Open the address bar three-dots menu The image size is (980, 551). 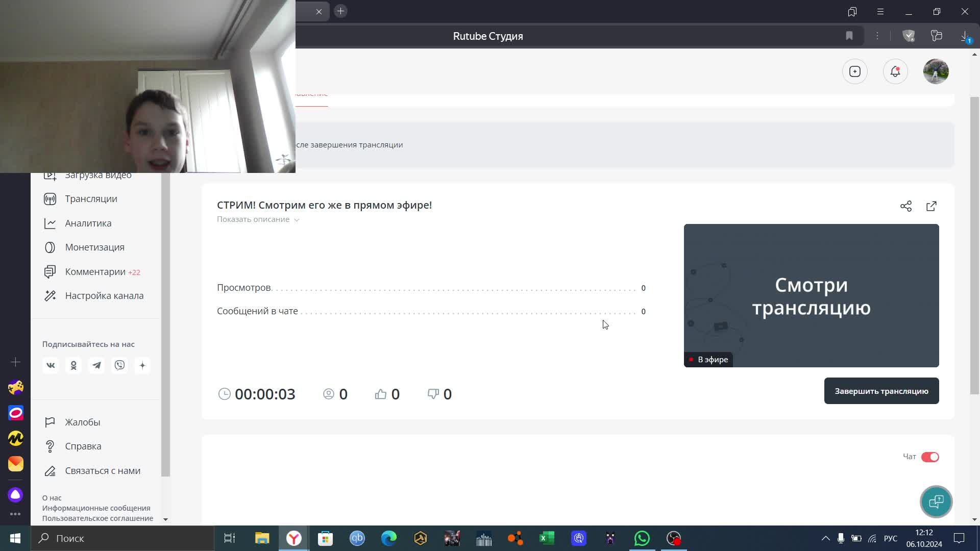tap(877, 36)
